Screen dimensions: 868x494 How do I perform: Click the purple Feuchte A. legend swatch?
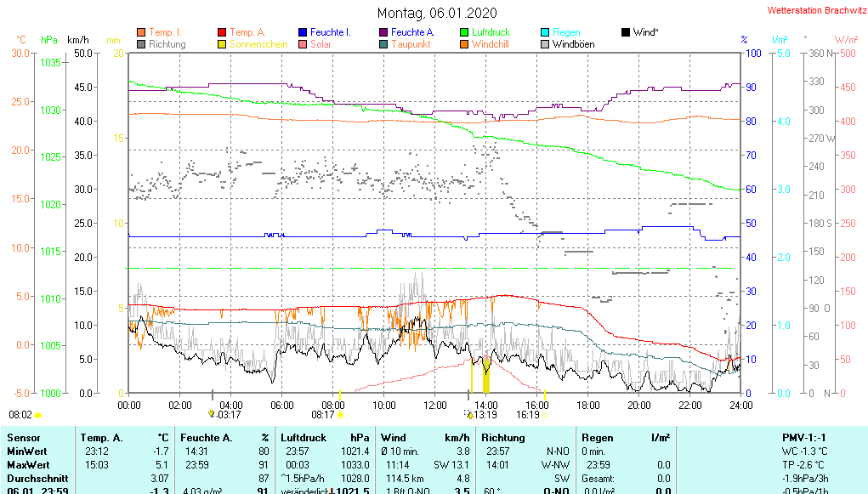click(x=383, y=32)
